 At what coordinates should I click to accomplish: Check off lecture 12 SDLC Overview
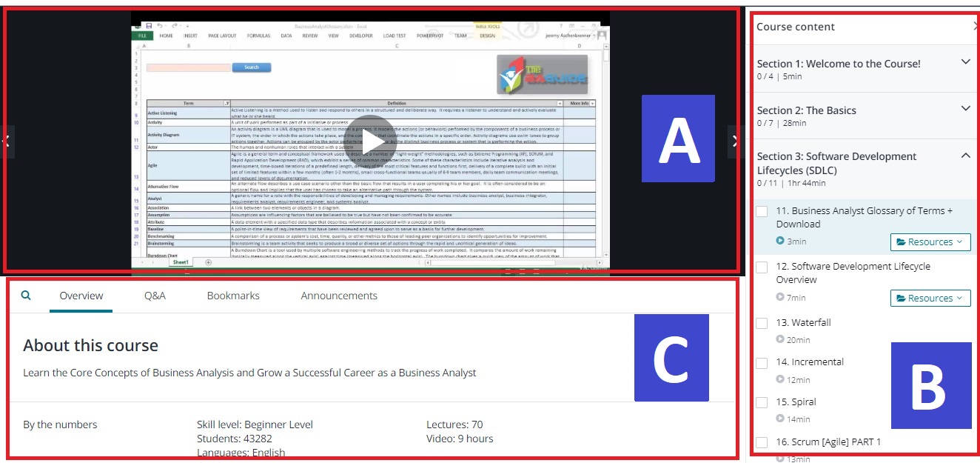[762, 267]
